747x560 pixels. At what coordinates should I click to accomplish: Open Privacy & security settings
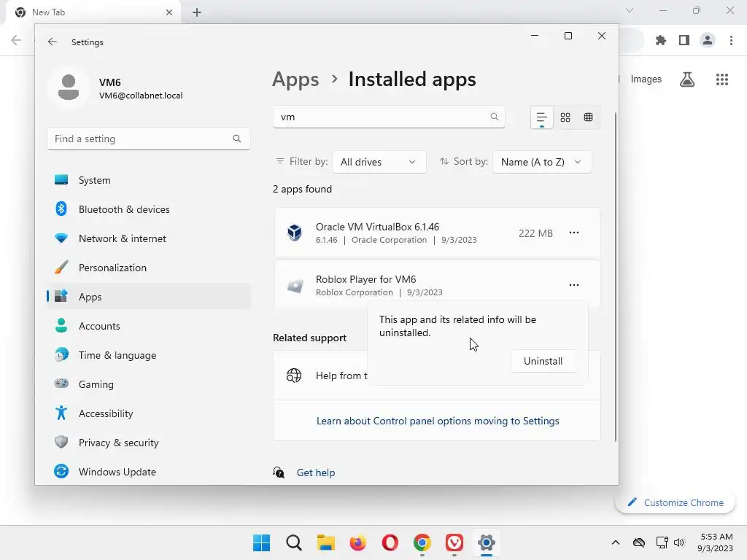click(x=149, y=443)
